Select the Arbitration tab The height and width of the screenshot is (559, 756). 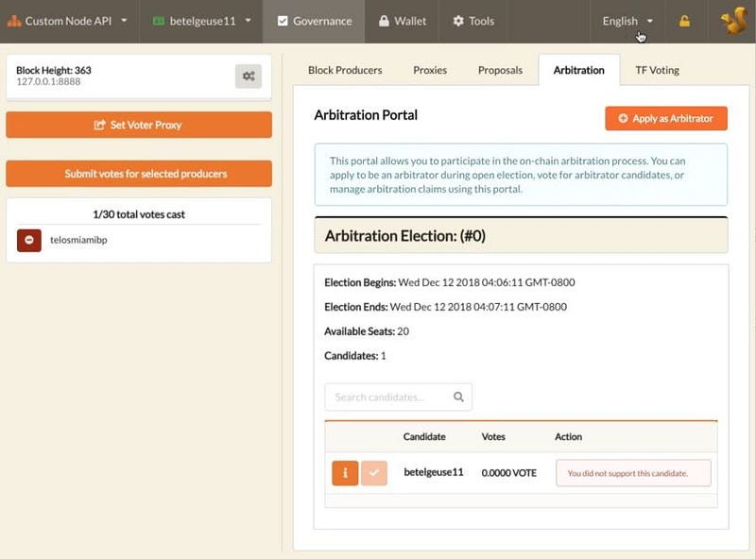pyautogui.click(x=578, y=70)
